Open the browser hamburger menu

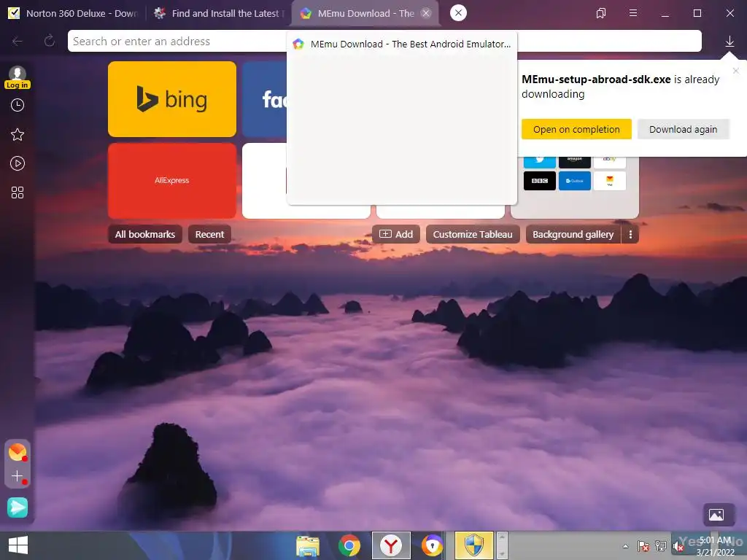pyautogui.click(x=633, y=13)
